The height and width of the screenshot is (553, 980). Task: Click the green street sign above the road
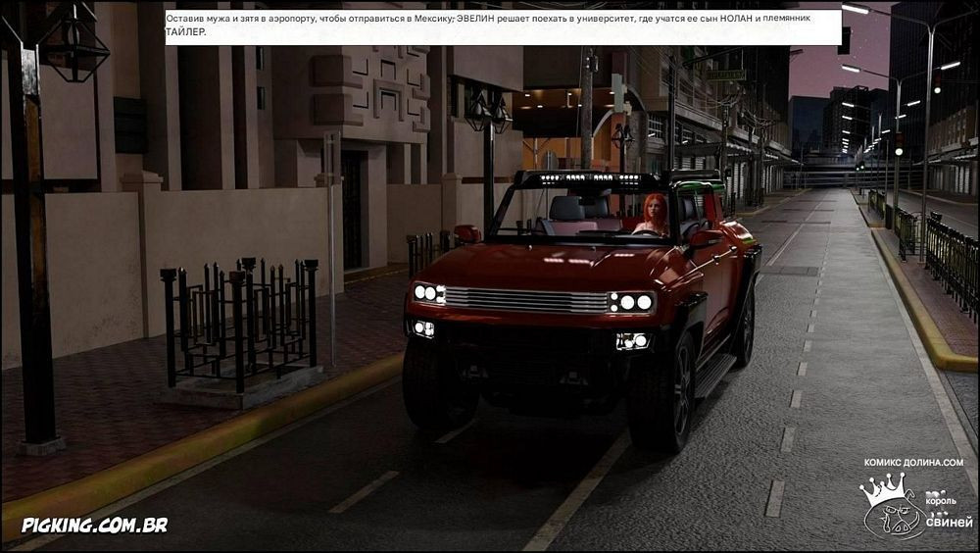tap(725, 75)
